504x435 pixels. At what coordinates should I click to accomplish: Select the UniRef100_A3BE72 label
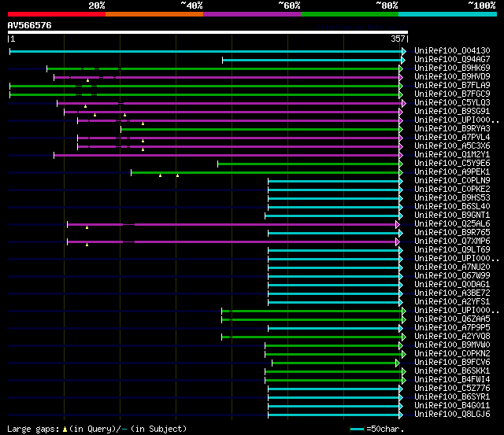point(452,293)
